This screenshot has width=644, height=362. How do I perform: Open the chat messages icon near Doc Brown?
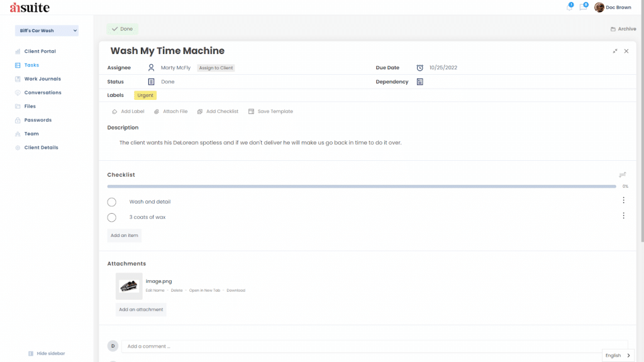(582, 7)
